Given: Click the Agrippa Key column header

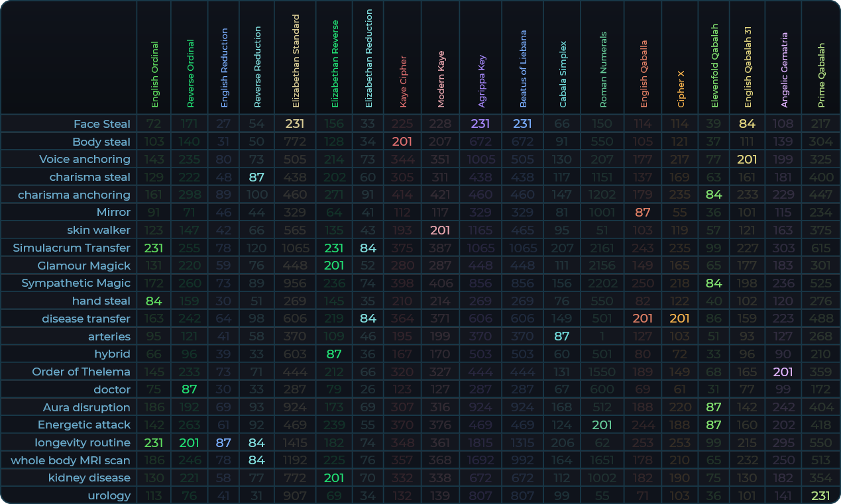Looking at the screenshot, I should pos(481,81).
